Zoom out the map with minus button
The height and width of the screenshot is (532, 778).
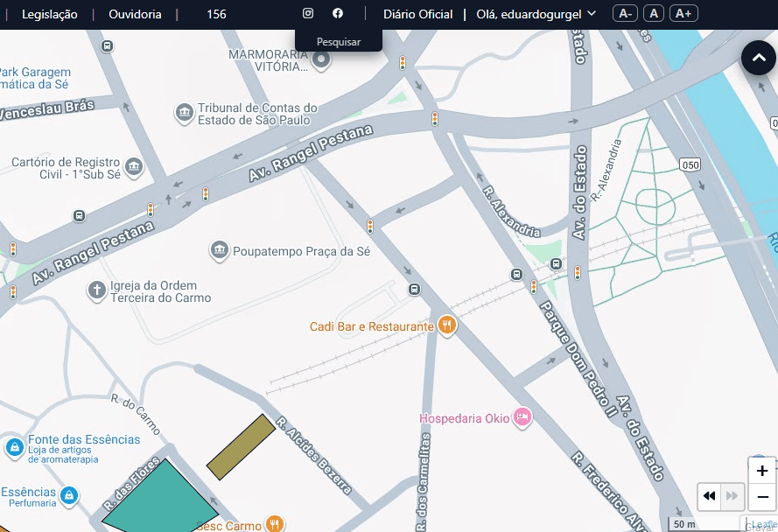click(762, 496)
